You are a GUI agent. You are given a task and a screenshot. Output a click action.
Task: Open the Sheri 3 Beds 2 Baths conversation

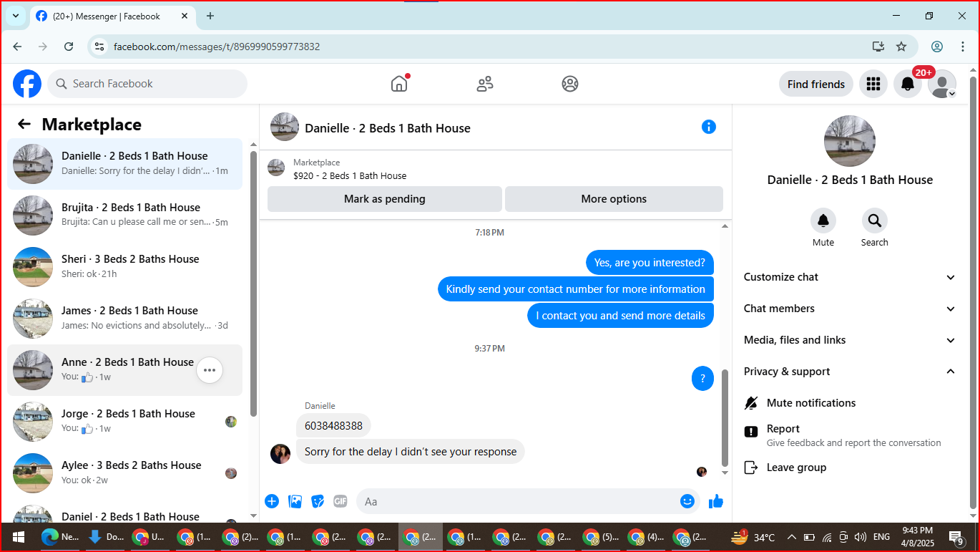[x=125, y=267]
